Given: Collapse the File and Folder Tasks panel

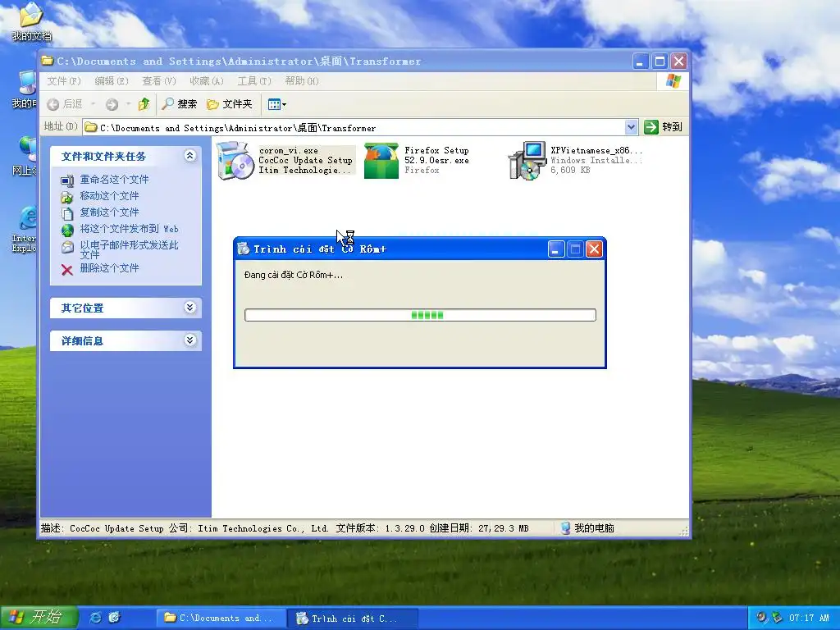Looking at the screenshot, I should pos(189,155).
